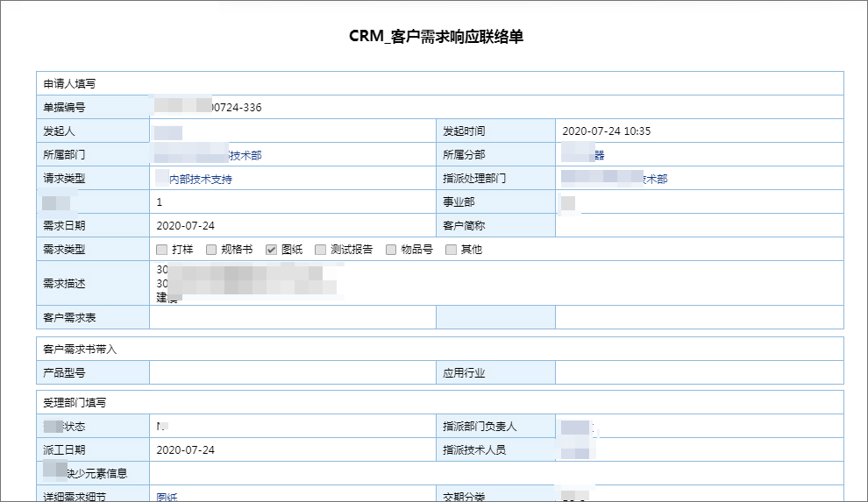Select the 派工日期 value 2020-07-24

point(186,450)
